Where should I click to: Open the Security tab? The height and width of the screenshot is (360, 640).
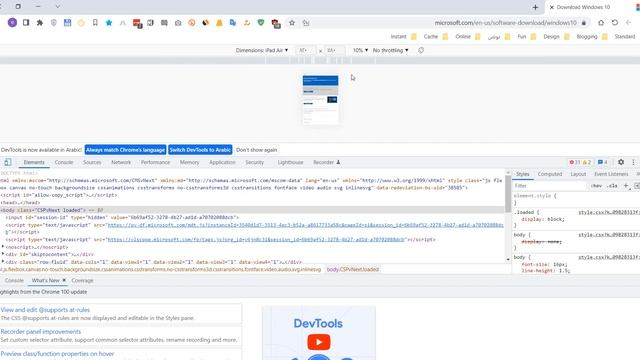coord(254,162)
